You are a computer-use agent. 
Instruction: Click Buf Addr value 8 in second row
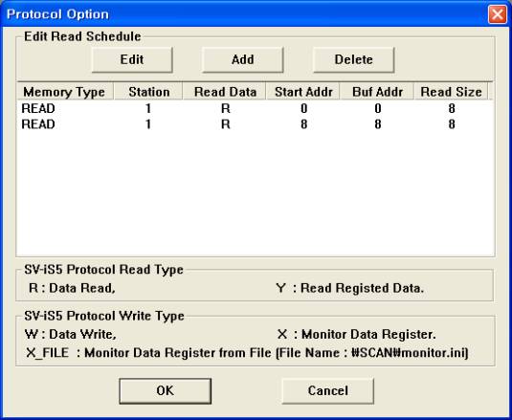click(378, 124)
